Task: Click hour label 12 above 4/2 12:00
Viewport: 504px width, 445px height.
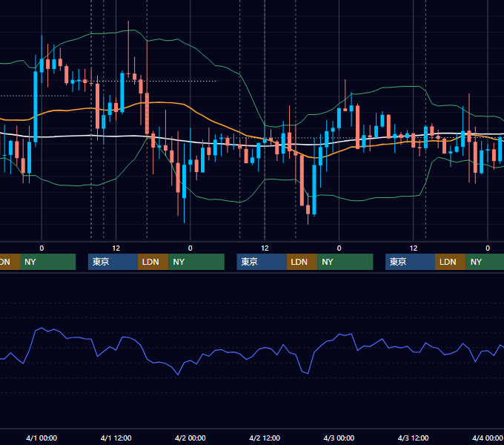Action: (x=265, y=248)
